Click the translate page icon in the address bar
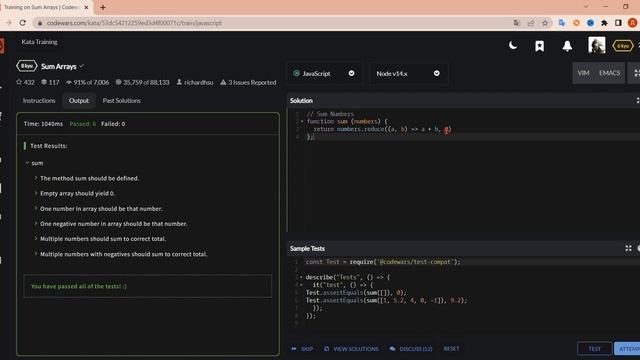 [517, 23]
